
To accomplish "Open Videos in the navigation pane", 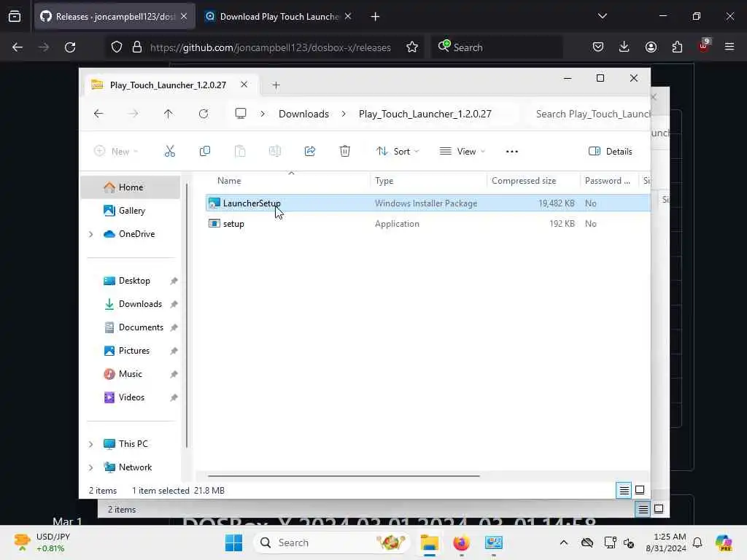I will [131, 397].
